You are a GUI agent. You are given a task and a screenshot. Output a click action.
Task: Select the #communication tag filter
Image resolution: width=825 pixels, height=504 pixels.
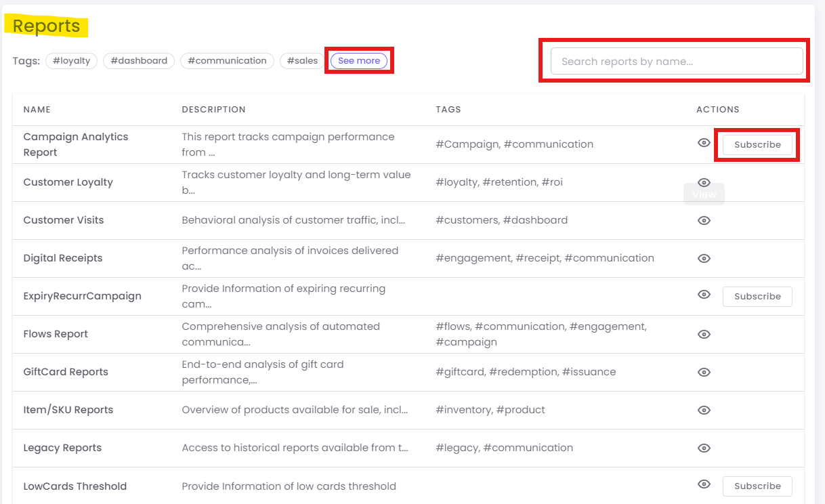click(227, 61)
